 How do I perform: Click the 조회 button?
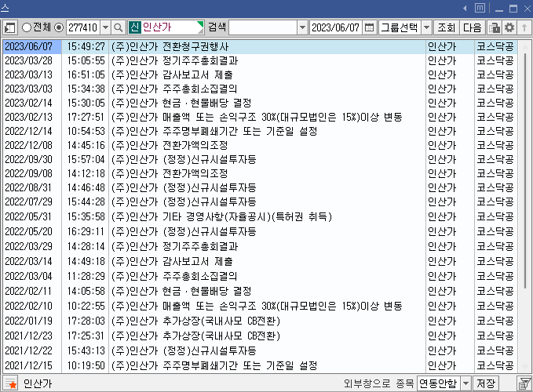tap(447, 27)
